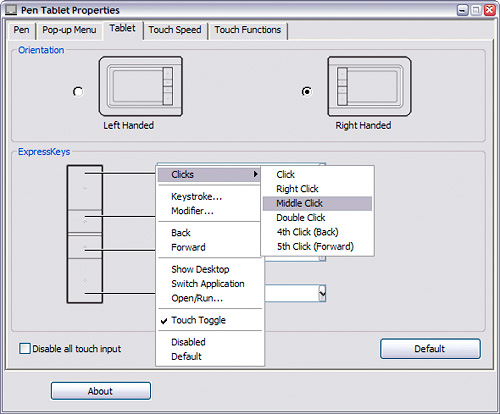Switch to the Pen tab
The width and height of the screenshot is (500, 414).
(21, 30)
